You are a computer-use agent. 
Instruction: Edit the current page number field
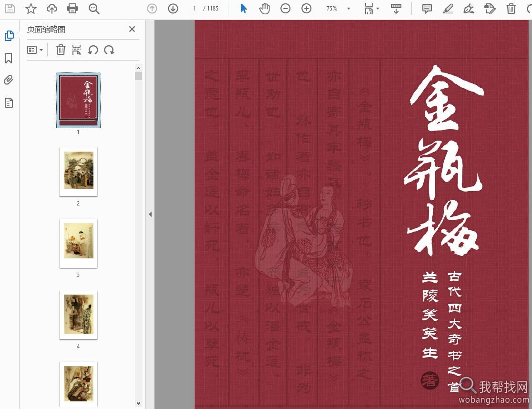(x=195, y=9)
